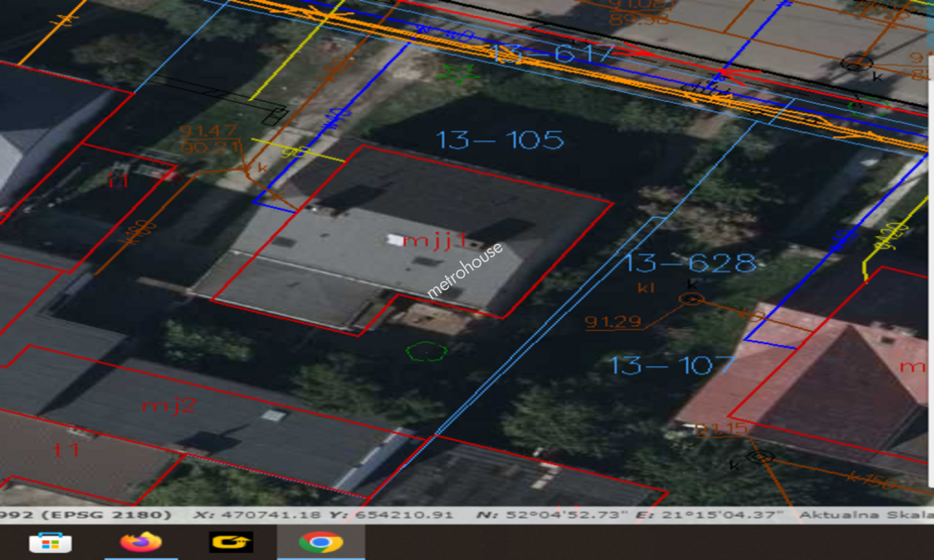Click the Aktualna Skala status label
934x560 pixels.
point(867,515)
